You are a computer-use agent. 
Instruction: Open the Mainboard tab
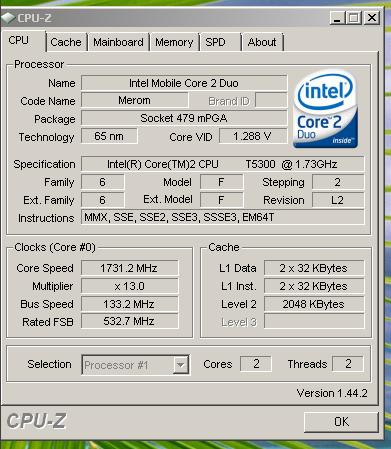[x=118, y=42]
